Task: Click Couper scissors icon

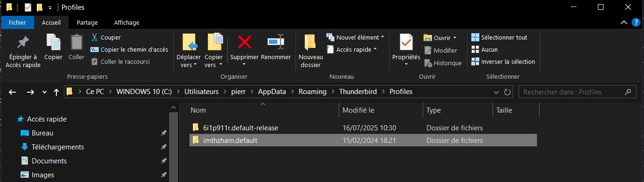Action: [95, 37]
